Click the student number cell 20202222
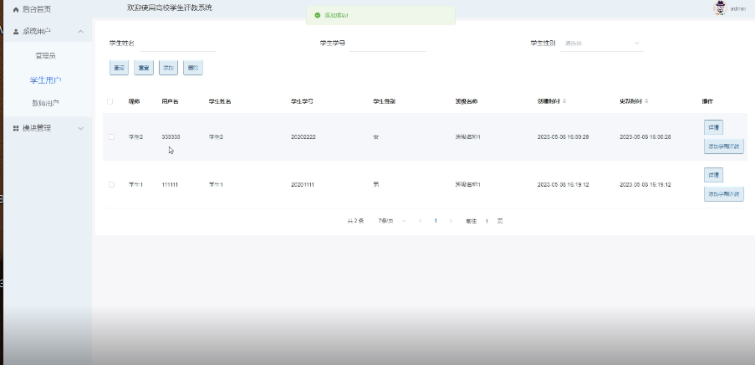756x365 pixels. 303,137
